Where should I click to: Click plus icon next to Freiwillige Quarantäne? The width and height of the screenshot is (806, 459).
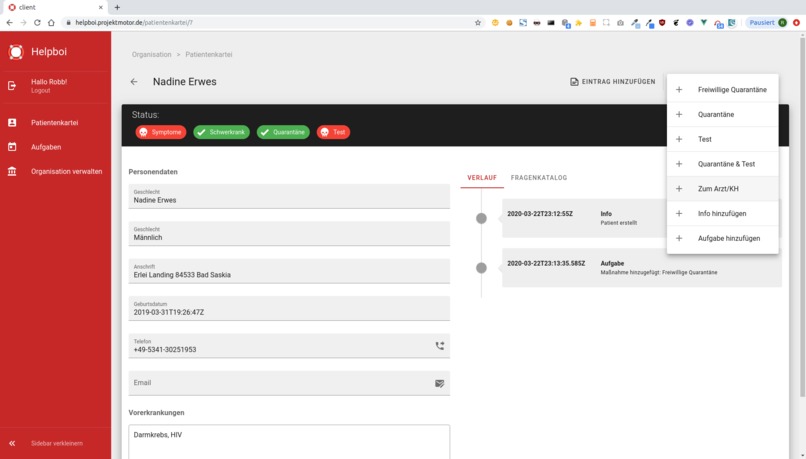point(679,89)
